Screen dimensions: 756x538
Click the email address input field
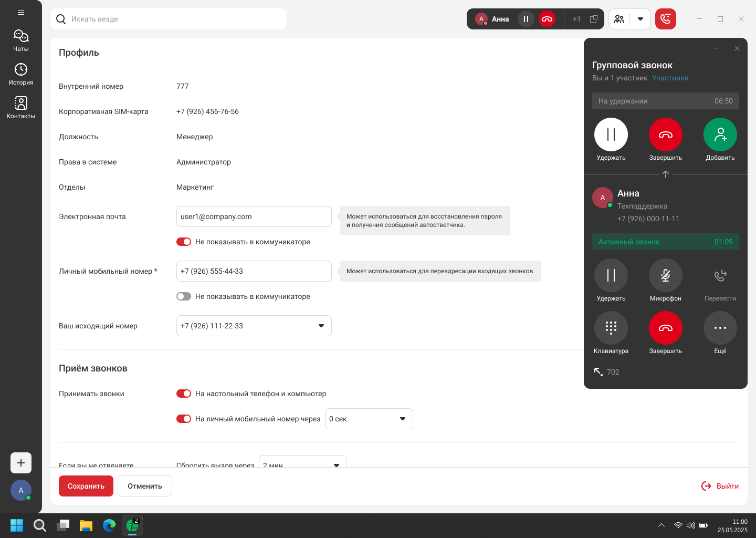point(254,216)
